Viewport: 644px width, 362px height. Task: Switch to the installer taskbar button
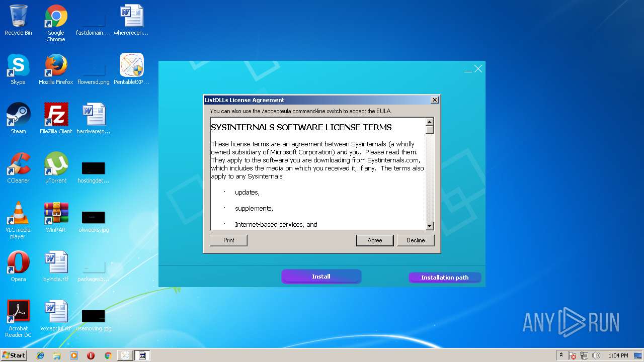coord(125,355)
